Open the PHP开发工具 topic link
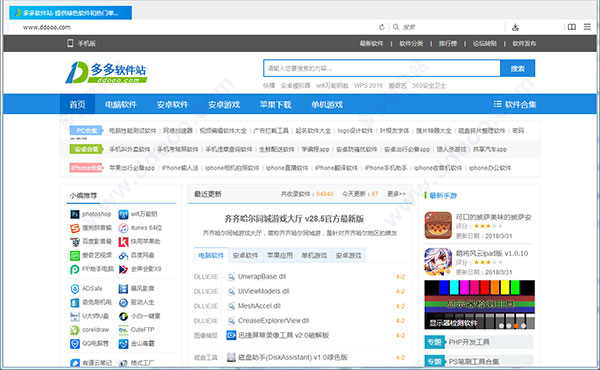The height and width of the screenshot is (370, 600). (469, 342)
